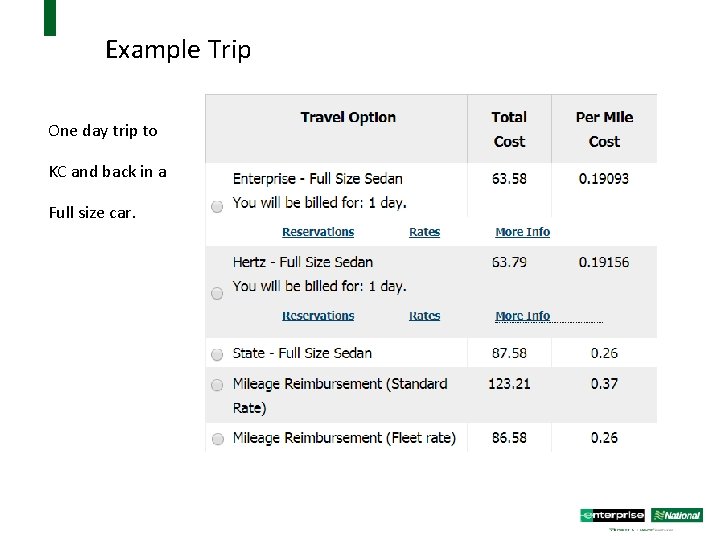
Task: Select the Hertz Full Size Sedan radio button
Action: click(x=217, y=293)
